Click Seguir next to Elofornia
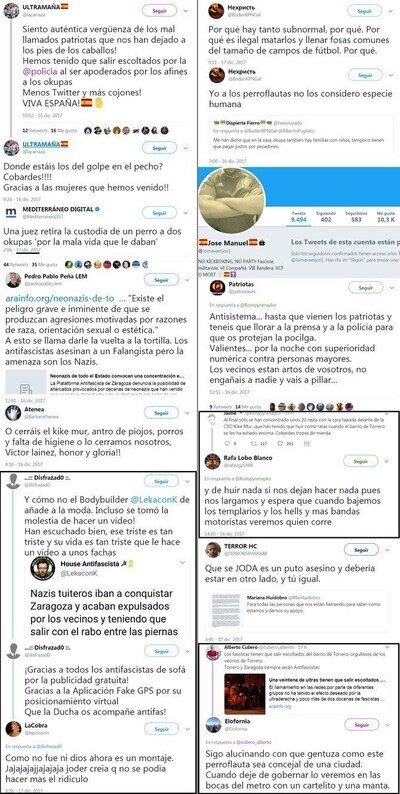The width and height of the screenshot is (400, 794). pos(362,724)
